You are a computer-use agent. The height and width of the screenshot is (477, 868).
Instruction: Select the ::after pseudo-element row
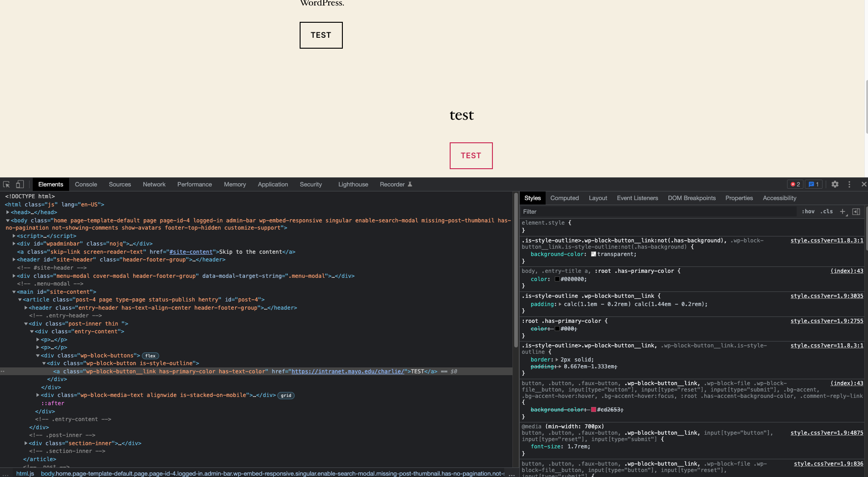pyautogui.click(x=53, y=403)
